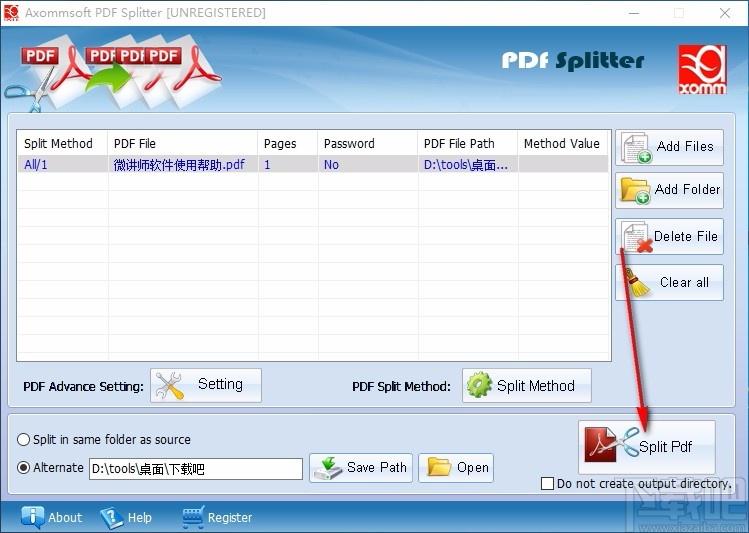Image resolution: width=749 pixels, height=533 pixels.
Task: Select the 微讲师软件使用帮助.pdf file row
Action: [313, 164]
